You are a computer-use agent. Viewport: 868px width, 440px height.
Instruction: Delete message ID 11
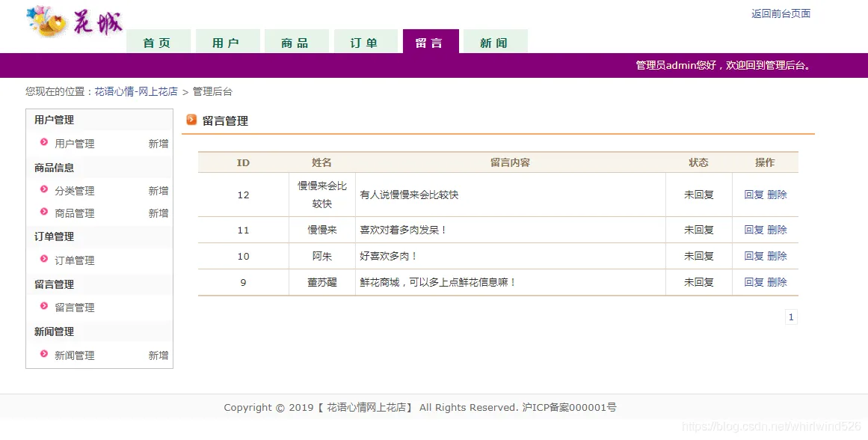click(x=778, y=230)
